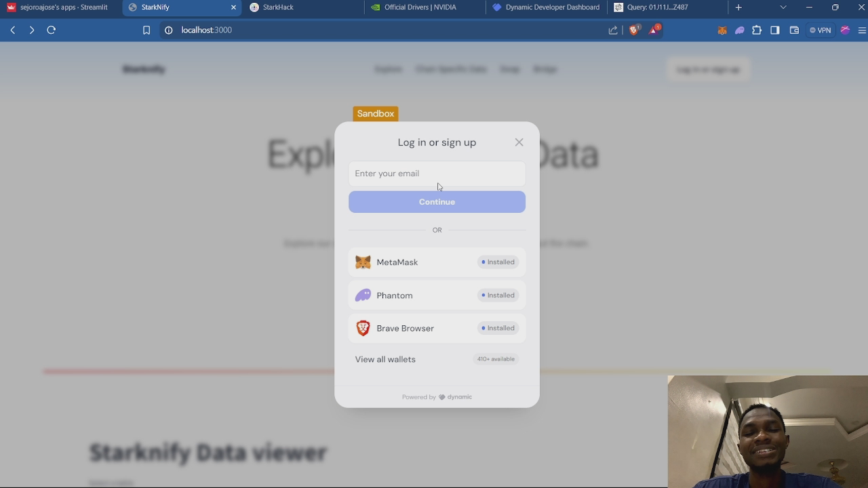868x488 pixels.
Task: Switch to Official Drivers NVIDIA tab
Action: [424, 7]
